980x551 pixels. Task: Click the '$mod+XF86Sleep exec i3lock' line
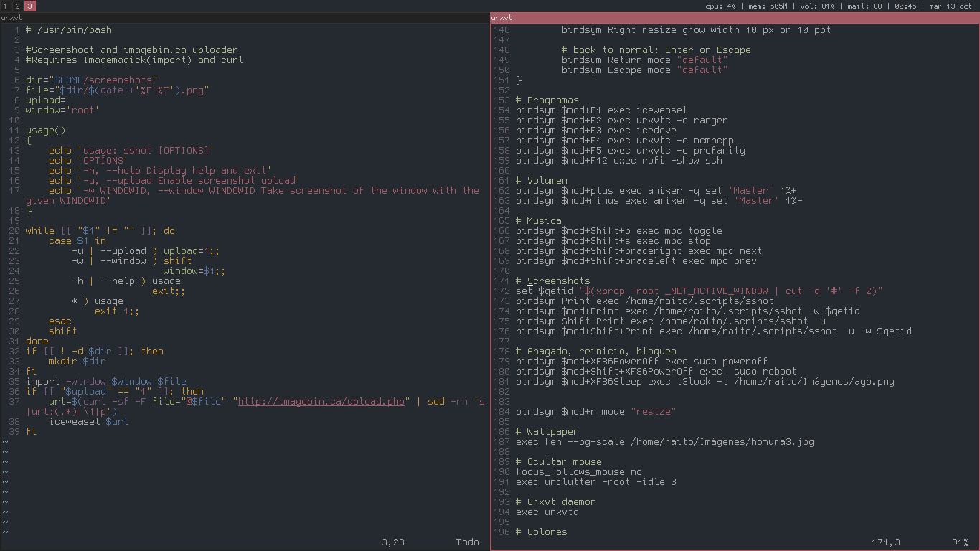point(705,382)
